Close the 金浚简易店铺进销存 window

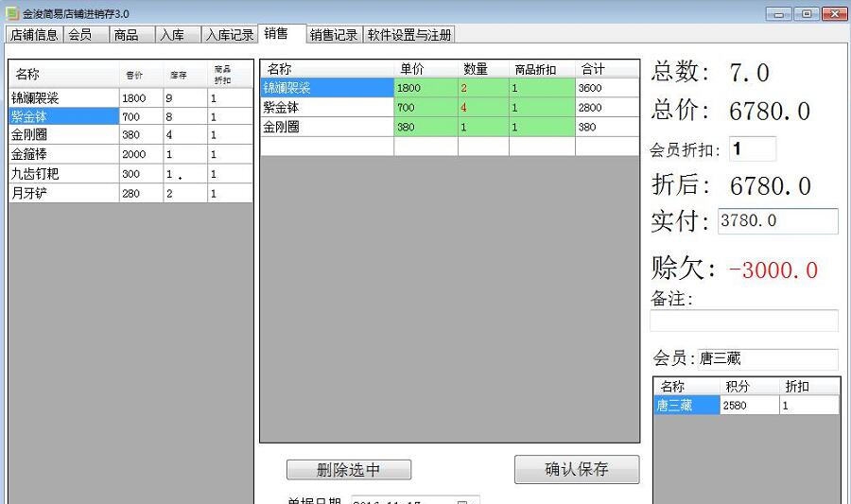[835, 13]
